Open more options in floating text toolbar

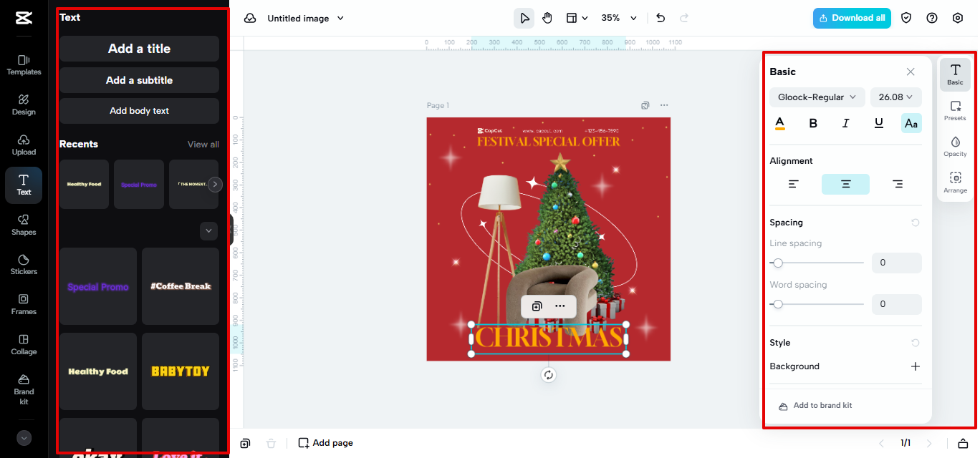click(x=560, y=306)
